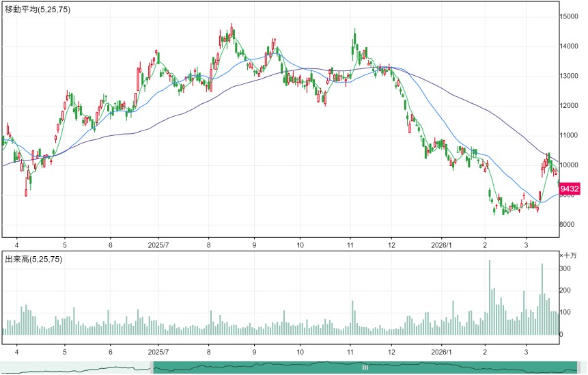Click the volume spike bar at early November
Viewport: 588px width, 375px height.
(352, 318)
